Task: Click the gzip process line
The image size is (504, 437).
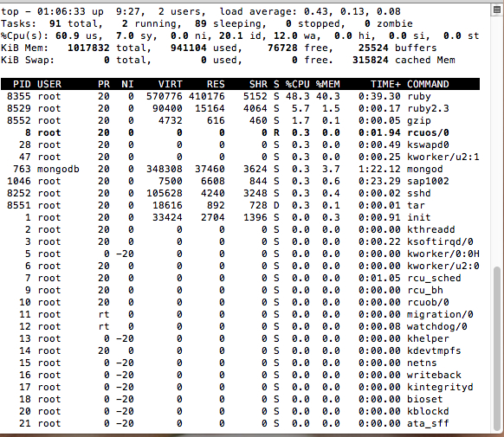Action: click(x=240, y=121)
